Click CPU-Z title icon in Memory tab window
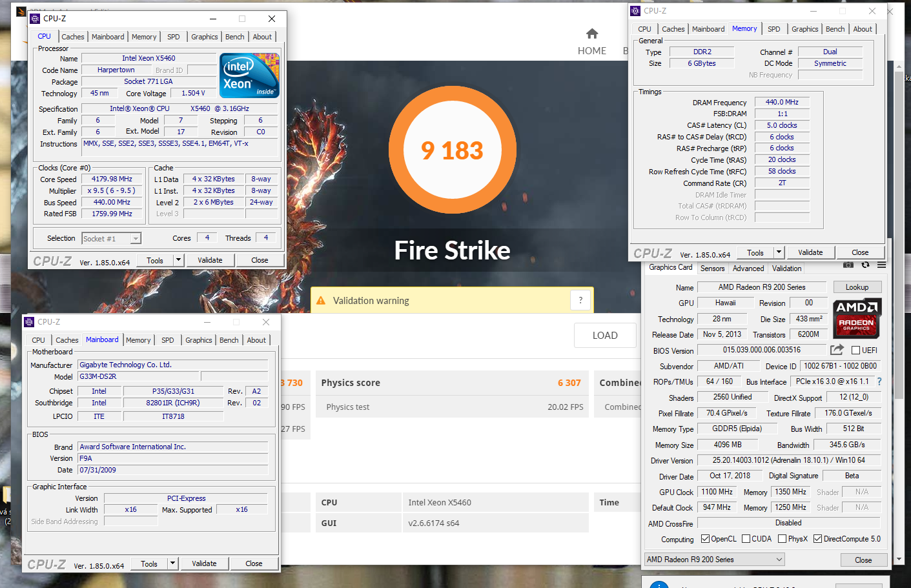Viewport: 911px width, 588px height. [635, 11]
